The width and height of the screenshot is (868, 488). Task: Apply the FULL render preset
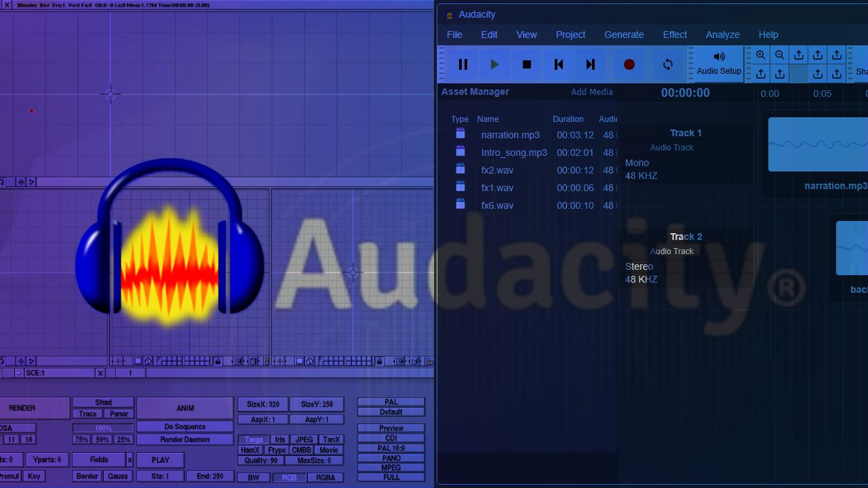[x=391, y=477]
